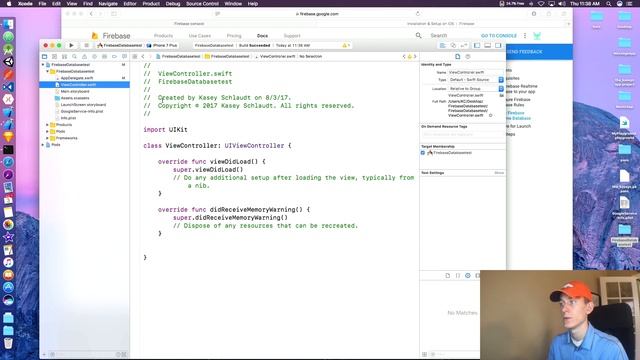Expand the Products group
640x360 pixels.
tap(47, 124)
